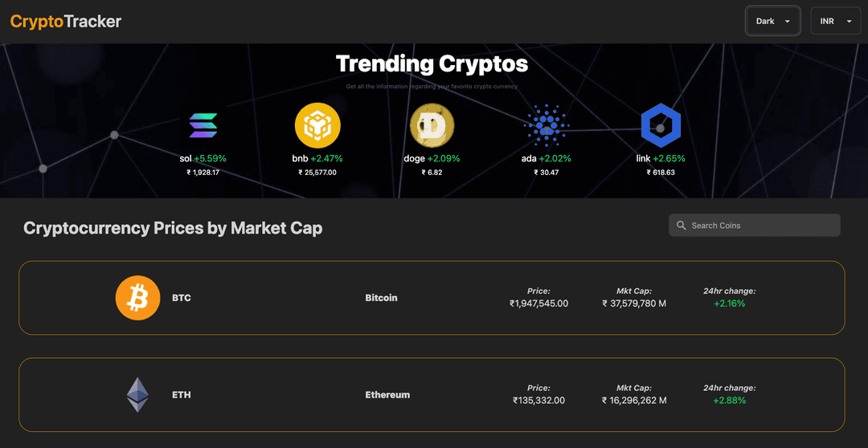Select the ETH ticker symbol
This screenshot has height=448, width=868.
tap(182, 395)
